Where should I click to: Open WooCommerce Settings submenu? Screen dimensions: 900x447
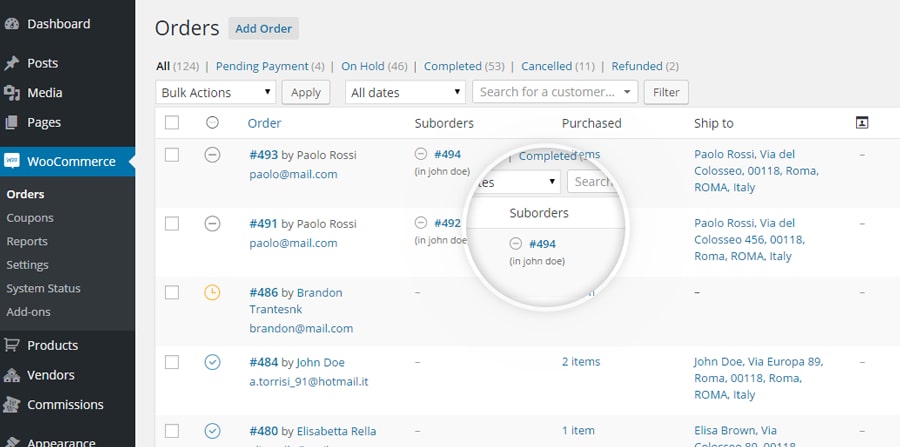click(27, 265)
